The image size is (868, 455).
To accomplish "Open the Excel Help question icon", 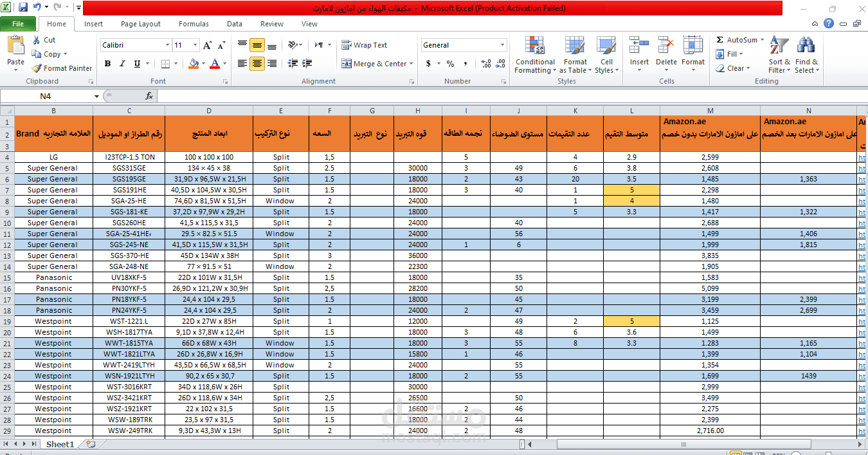I will pos(829,24).
